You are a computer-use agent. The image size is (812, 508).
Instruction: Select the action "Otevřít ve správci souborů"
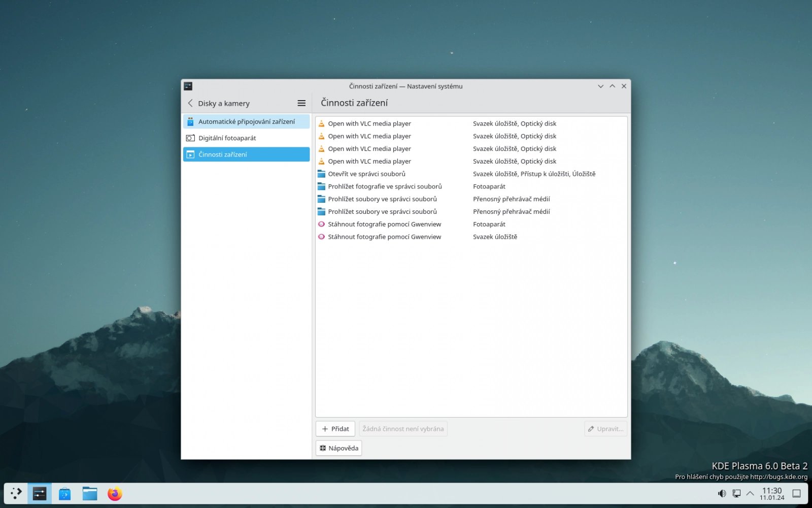[x=366, y=174]
